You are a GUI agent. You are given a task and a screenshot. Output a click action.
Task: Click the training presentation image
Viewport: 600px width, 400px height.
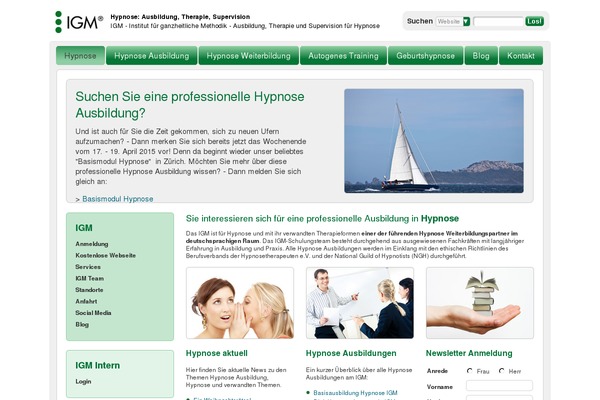[360, 303]
